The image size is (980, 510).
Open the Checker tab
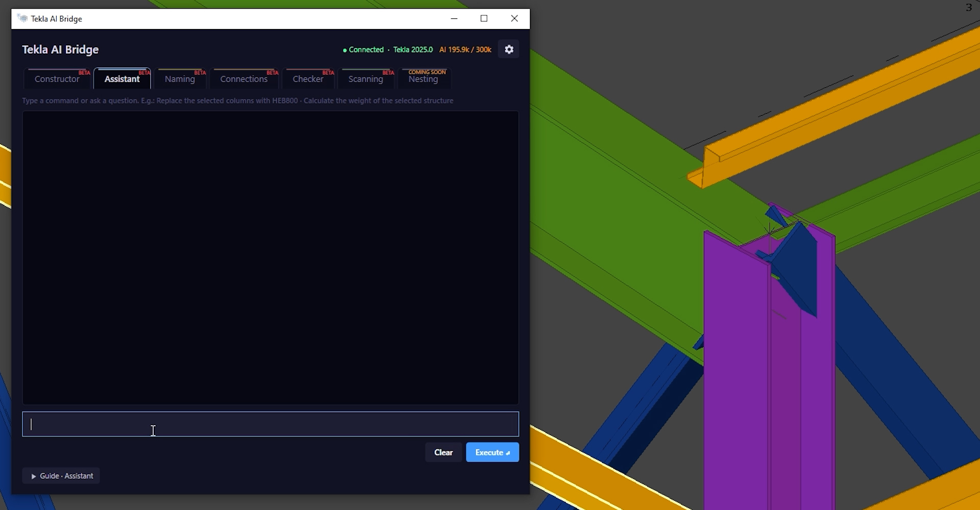click(x=308, y=79)
